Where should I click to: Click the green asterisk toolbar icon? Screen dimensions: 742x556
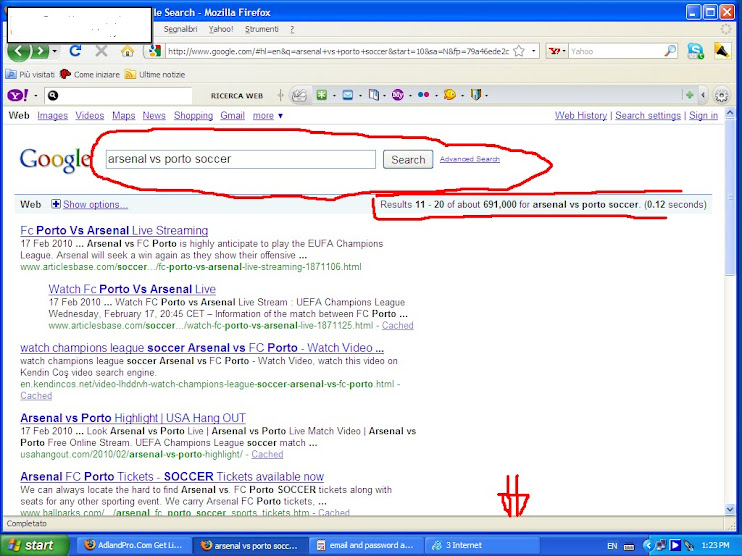click(x=322, y=96)
